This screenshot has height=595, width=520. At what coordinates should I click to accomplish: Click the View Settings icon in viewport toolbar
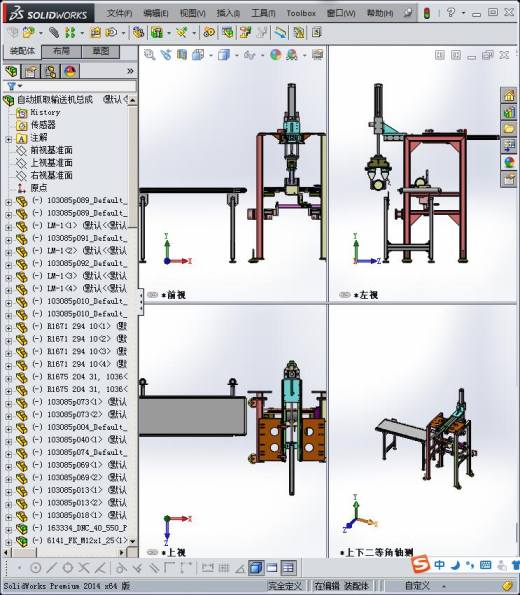point(317,55)
